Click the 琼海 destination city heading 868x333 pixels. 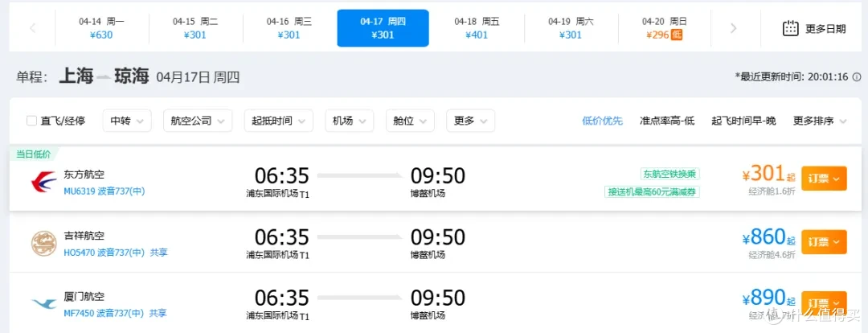pos(132,76)
